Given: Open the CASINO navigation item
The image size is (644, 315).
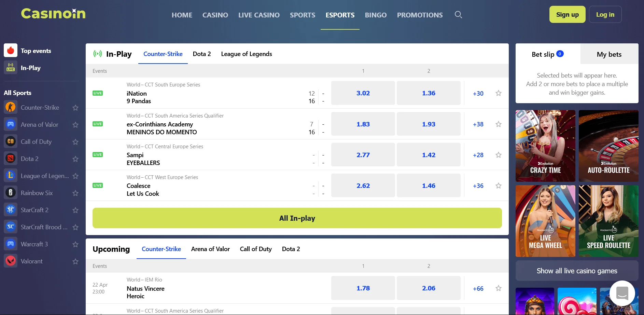Looking at the screenshot, I should point(215,15).
